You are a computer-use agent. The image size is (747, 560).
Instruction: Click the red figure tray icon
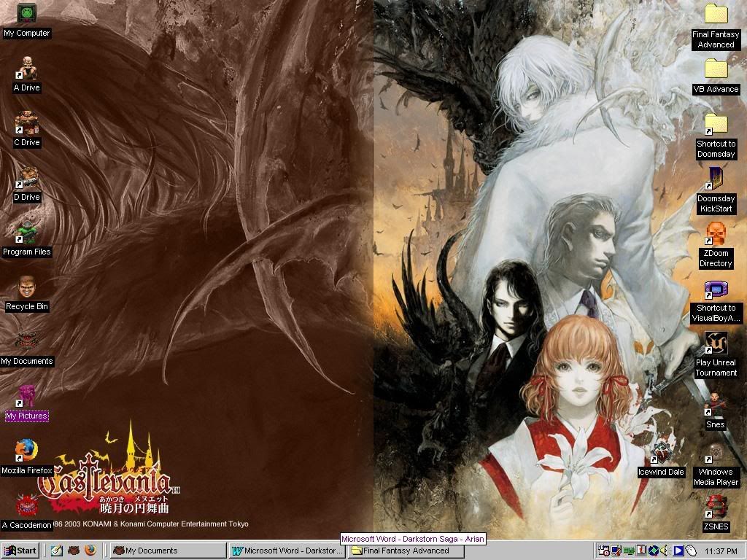coord(640,551)
